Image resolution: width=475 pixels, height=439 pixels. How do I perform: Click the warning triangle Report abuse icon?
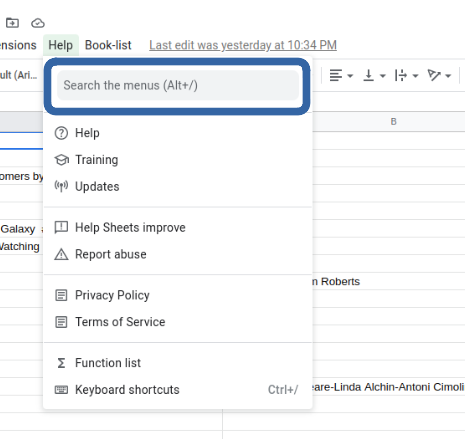tap(61, 254)
